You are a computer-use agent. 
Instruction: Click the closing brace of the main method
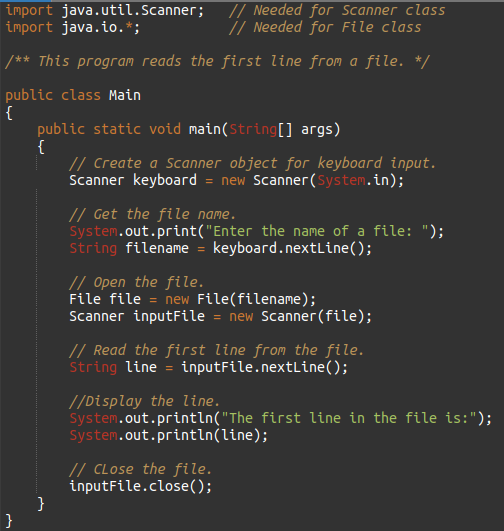coord(41,504)
